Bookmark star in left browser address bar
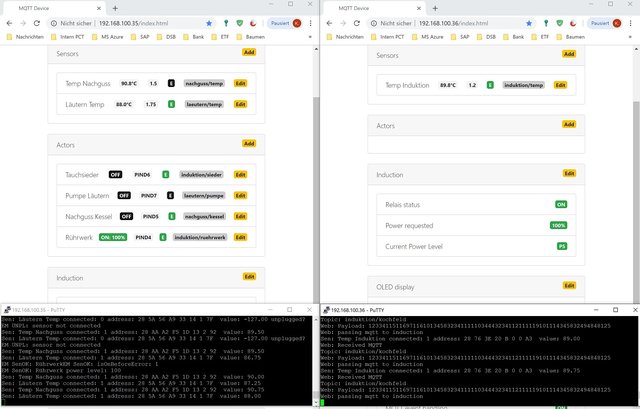The height and width of the screenshot is (409, 640). pyautogui.click(x=209, y=23)
